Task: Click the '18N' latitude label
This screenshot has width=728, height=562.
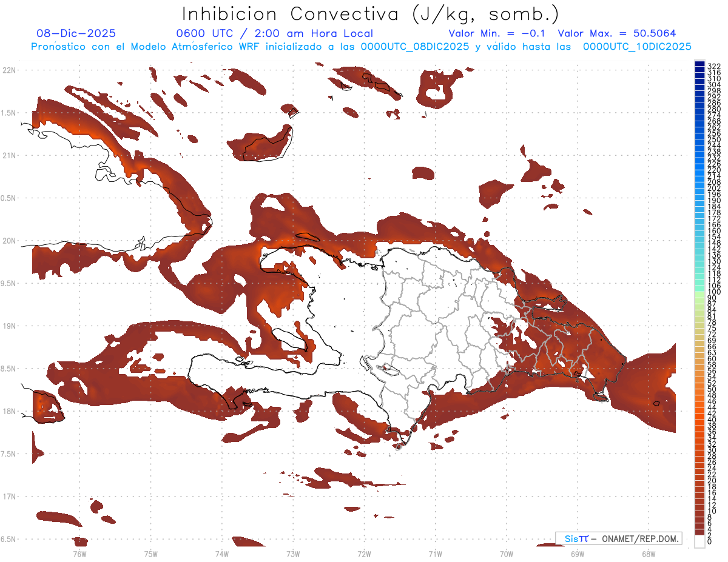Action: point(8,411)
